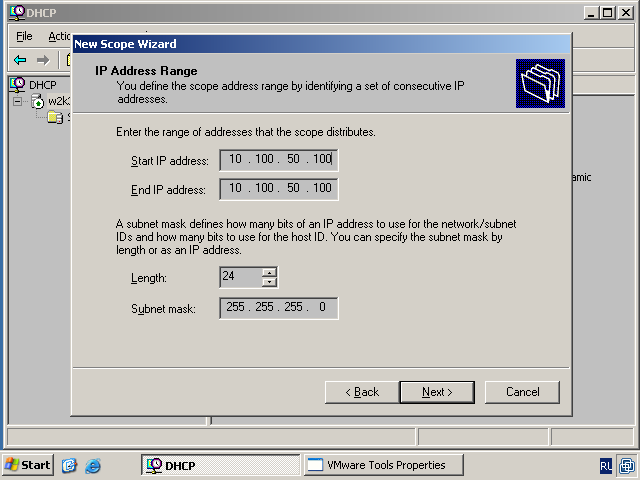This screenshot has height=480, width=640.
Task: Click into the End IP address field
Action: (x=279, y=189)
